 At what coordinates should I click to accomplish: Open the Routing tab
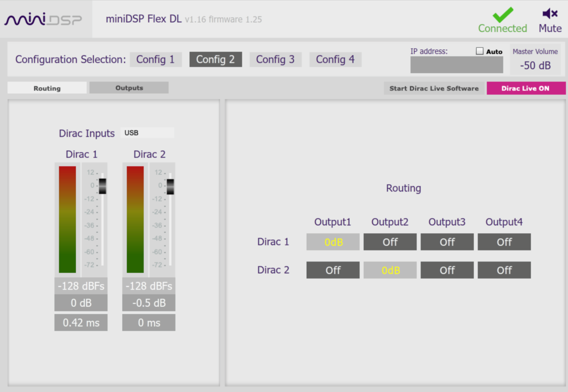pyautogui.click(x=47, y=88)
